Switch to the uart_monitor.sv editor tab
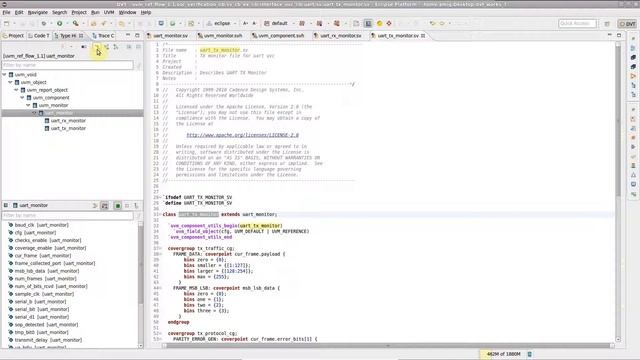 coord(167,36)
